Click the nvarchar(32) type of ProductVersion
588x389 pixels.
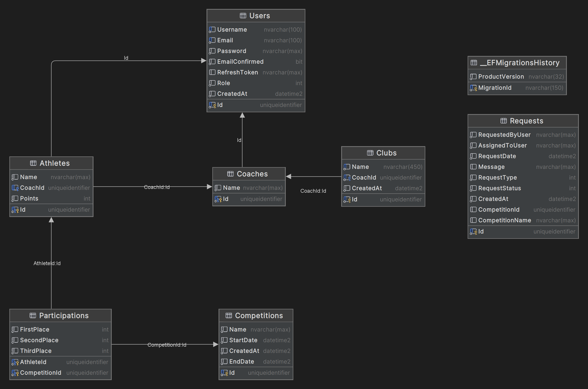[x=546, y=77]
